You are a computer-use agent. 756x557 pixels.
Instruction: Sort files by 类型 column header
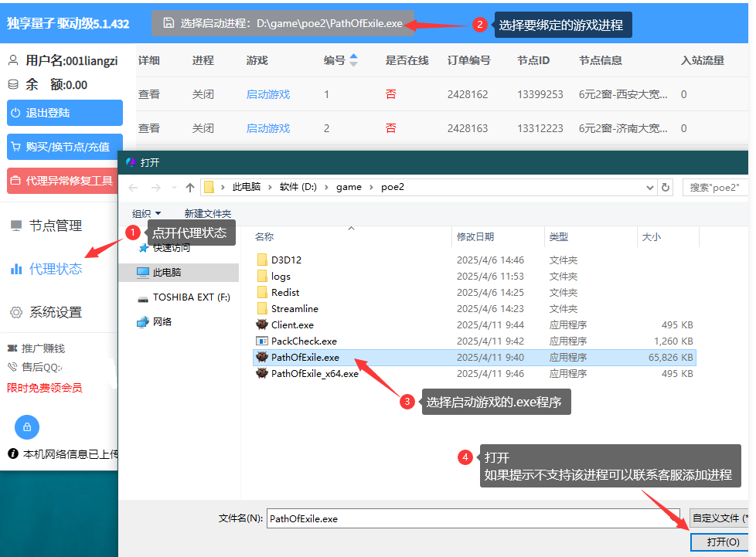click(558, 236)
